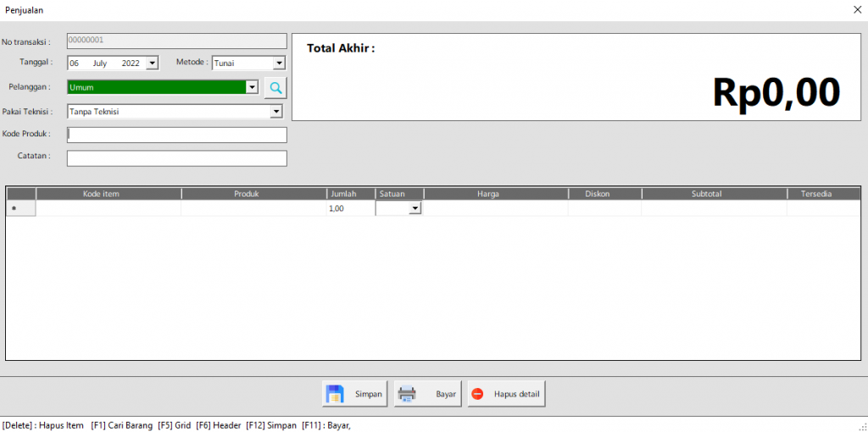Click the Satuan column header
The image size is (868, 432).
pos(400,194)
